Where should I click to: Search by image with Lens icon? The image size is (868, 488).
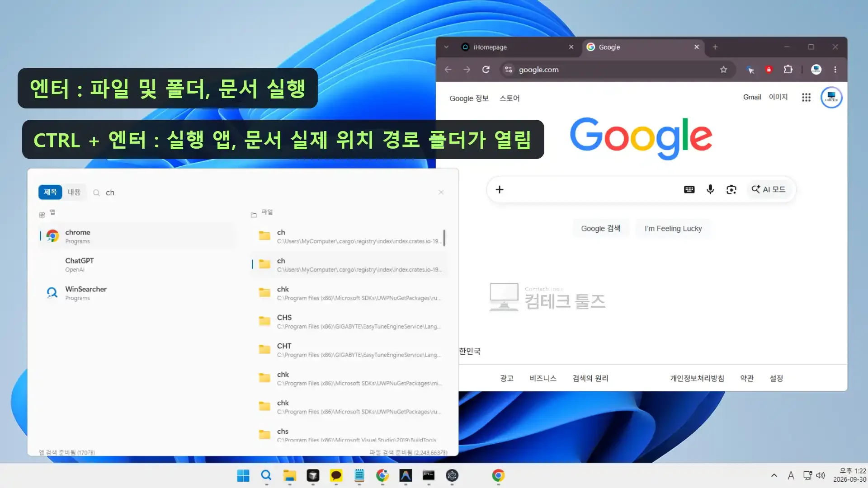pos(731,190)
